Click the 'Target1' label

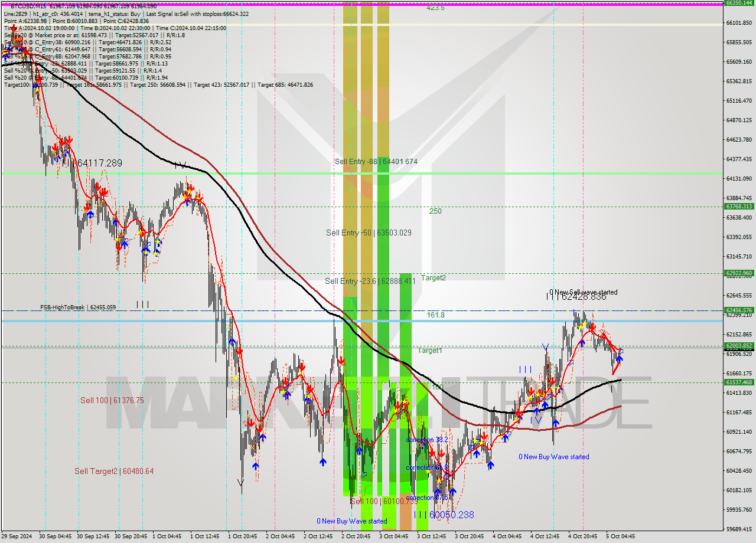[x=430, y=351]
